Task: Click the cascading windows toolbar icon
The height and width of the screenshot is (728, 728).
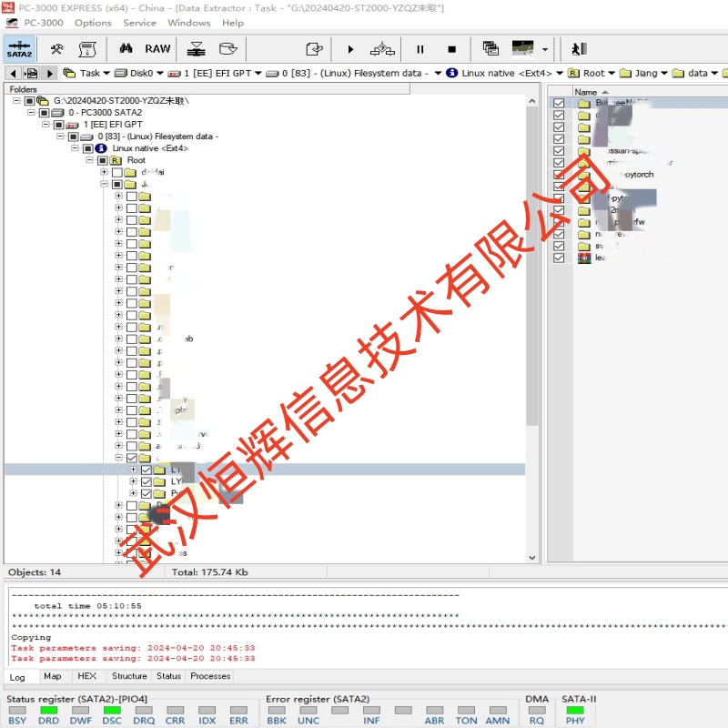Action: pos(490,48)
